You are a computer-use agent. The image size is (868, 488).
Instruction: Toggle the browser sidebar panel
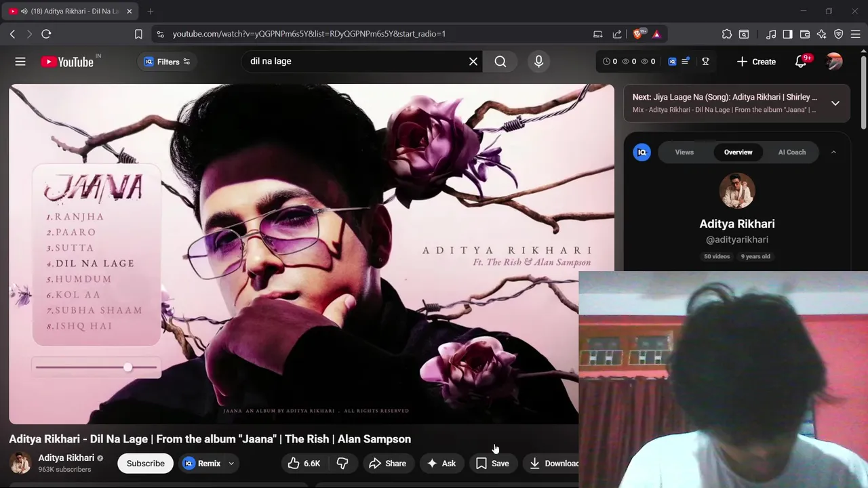pos(787,34)
